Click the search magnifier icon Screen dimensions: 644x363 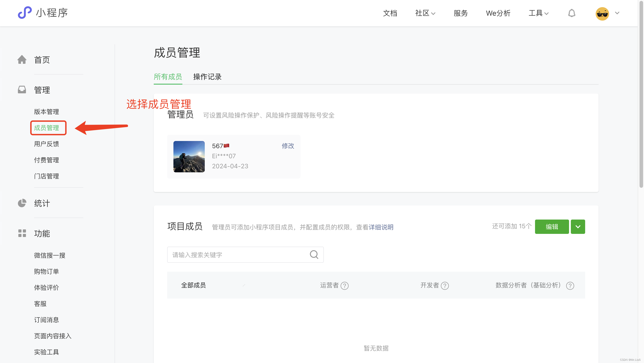(x=314, y=254)
